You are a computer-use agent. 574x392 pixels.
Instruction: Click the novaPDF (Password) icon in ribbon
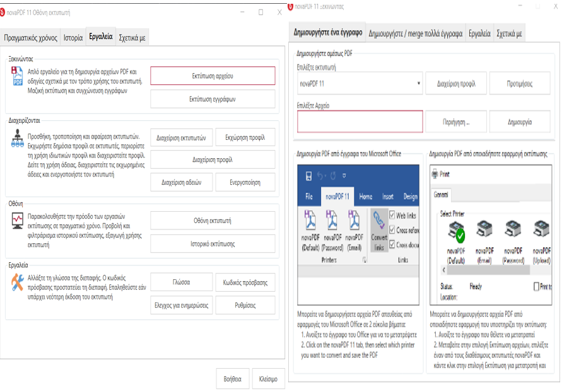point(332,219)
